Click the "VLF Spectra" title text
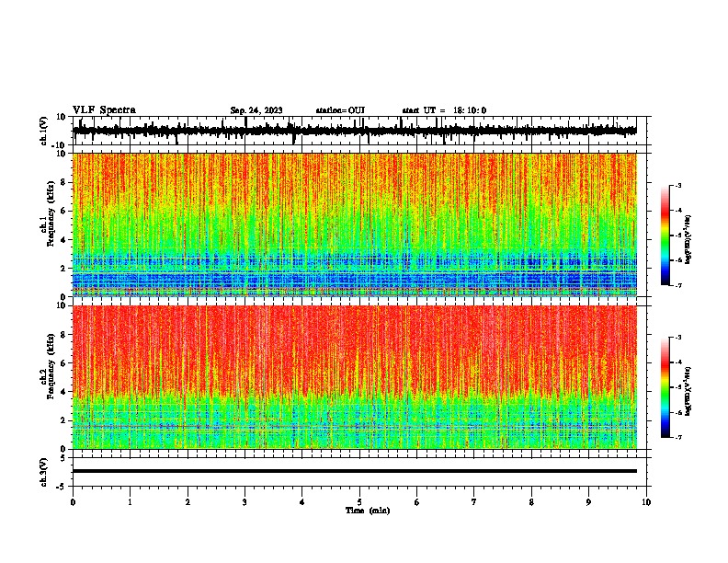Viewport: 728px width, 563px height. tap(104, 110)
